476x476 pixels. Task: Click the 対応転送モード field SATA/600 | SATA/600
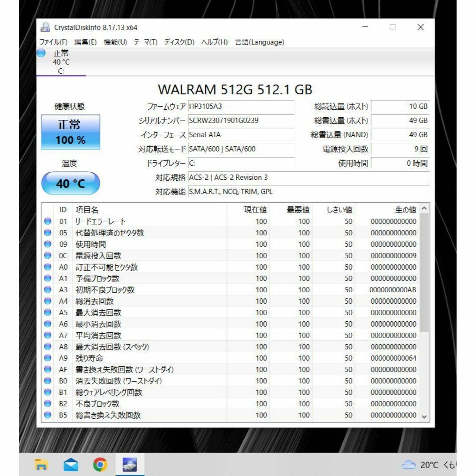241,149
